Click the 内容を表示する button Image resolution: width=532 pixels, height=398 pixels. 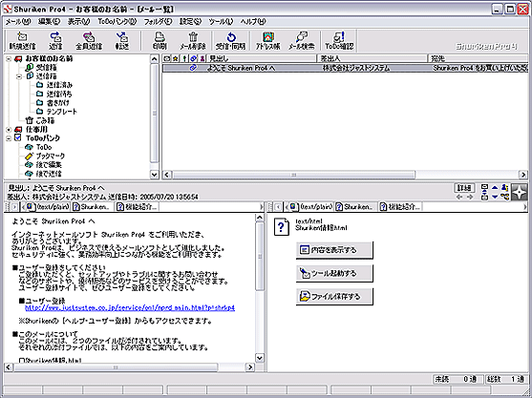click(x=334, y=250)
